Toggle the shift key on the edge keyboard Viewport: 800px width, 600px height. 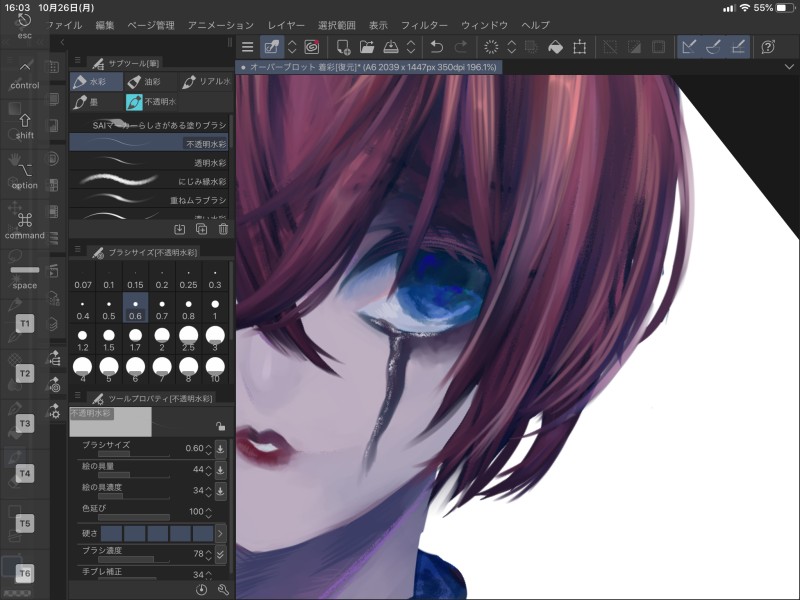tap(24, 126)
